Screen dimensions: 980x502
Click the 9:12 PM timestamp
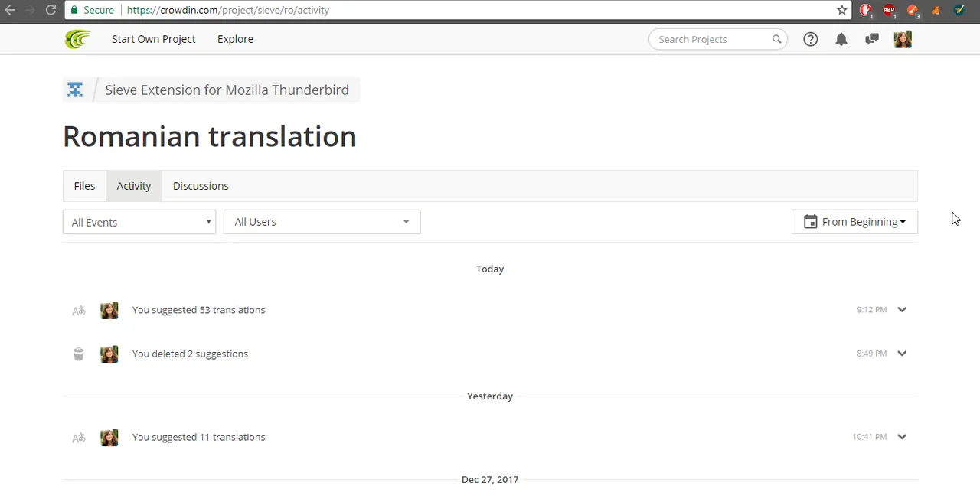coord(872,310)
